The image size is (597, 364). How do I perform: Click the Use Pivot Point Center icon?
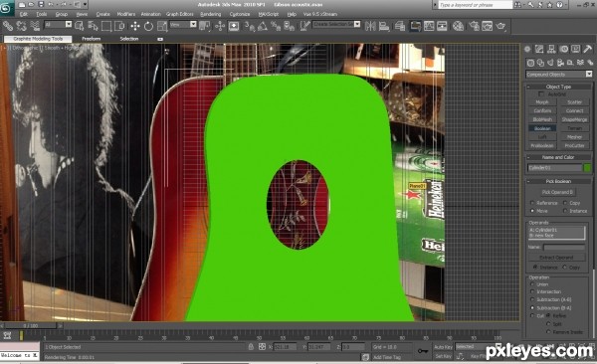[204, 26]
